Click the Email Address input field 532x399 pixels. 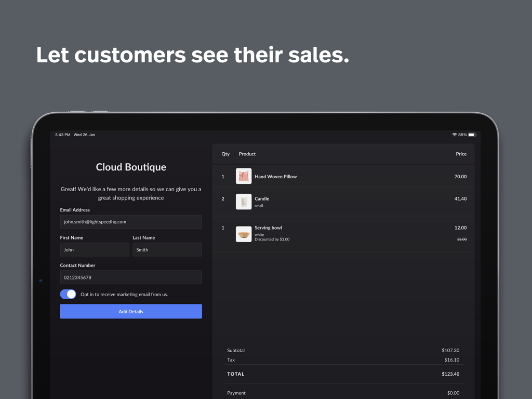point(131,222)
